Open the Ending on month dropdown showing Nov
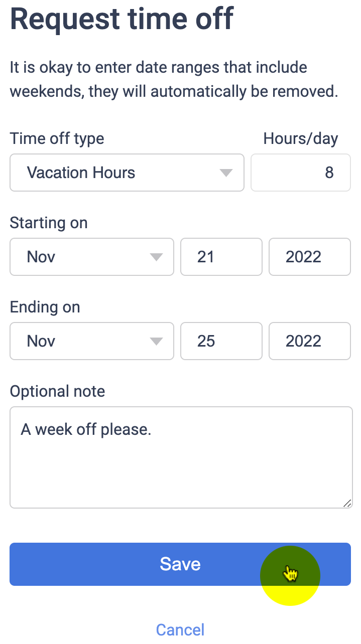The width and height of the screenshot is (361, 644). [90, 341]
